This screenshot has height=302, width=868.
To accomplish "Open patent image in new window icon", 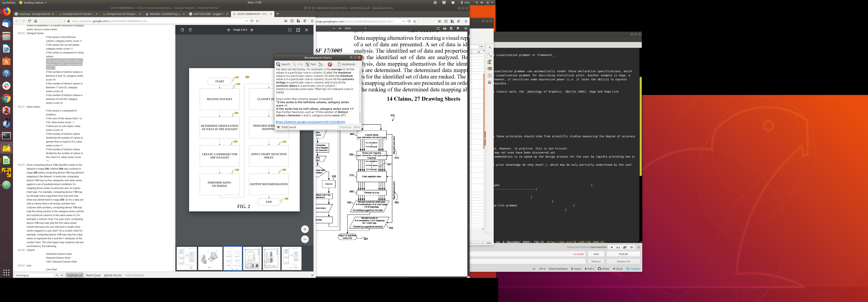I will coord(298,30).
